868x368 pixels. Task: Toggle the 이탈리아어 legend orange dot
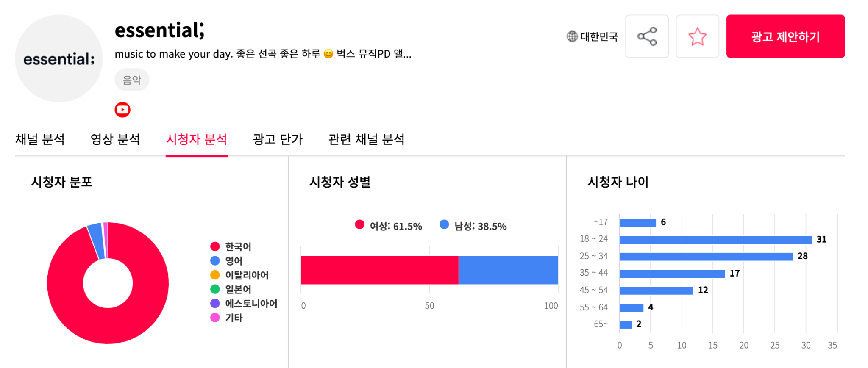tap(215, 275)
